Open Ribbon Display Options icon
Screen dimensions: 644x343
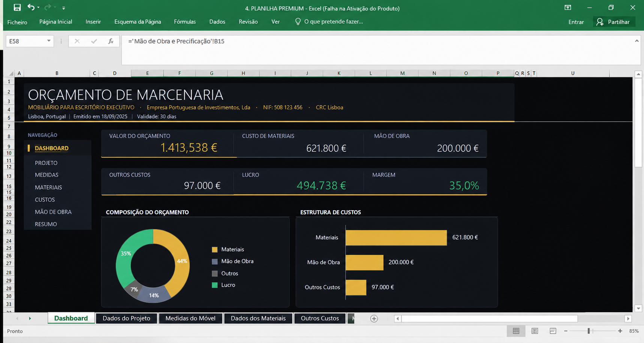[568, 7]
